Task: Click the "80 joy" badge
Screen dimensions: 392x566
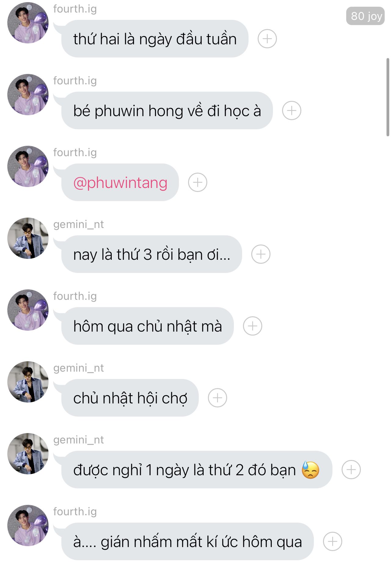Action: pyautogui.click(x=365, y=16)
